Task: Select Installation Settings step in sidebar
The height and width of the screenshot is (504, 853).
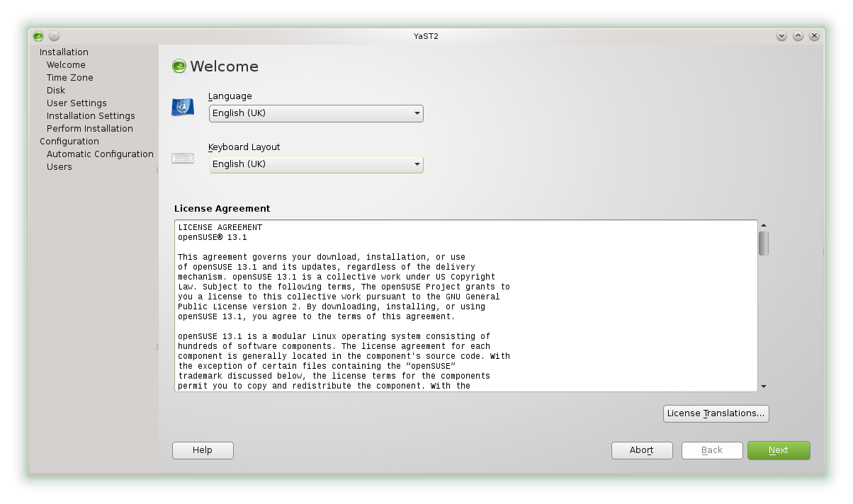Action: tap(91, 116)
